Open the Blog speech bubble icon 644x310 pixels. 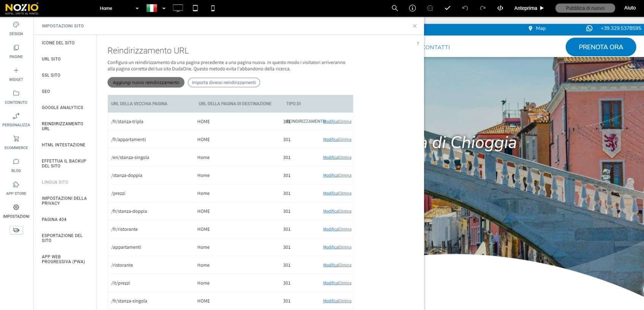point(16,162)
